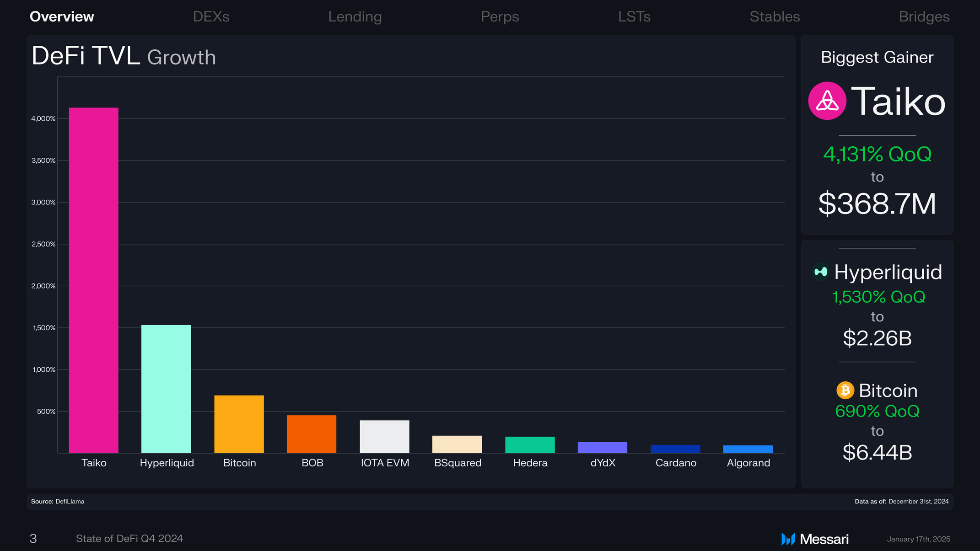Select the purple dYdX bar

[603, 448]
